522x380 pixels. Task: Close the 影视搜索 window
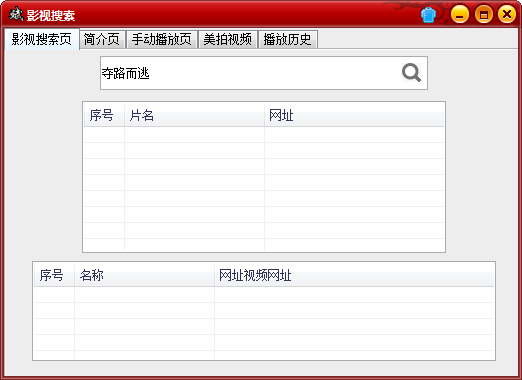(x=507, y=14)
